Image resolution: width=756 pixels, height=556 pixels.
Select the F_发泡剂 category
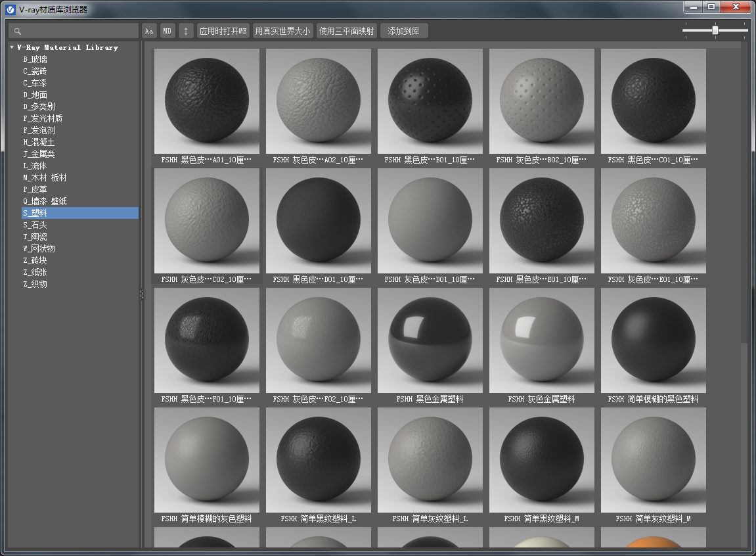[39, 130]
